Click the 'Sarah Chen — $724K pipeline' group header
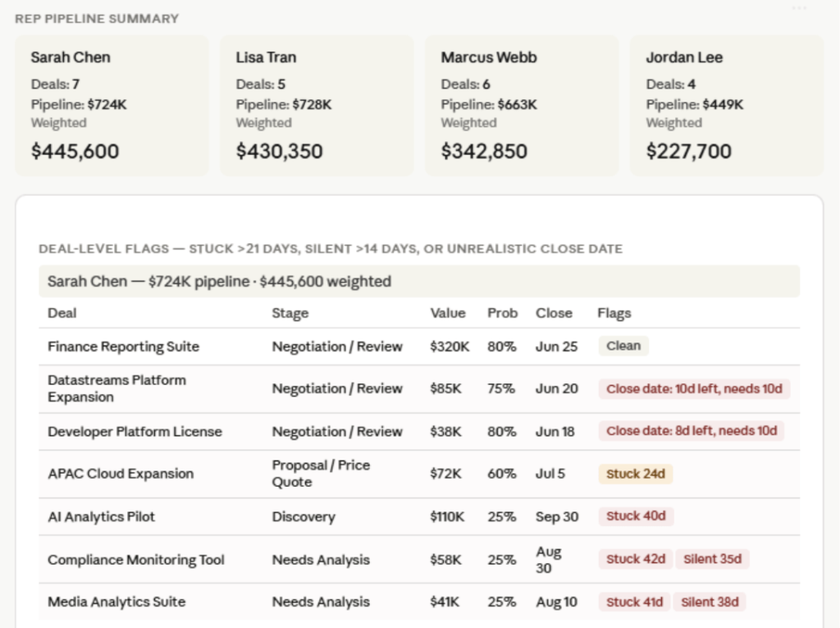The width and height of the screenshot is (840, 628). click(419, 281)
